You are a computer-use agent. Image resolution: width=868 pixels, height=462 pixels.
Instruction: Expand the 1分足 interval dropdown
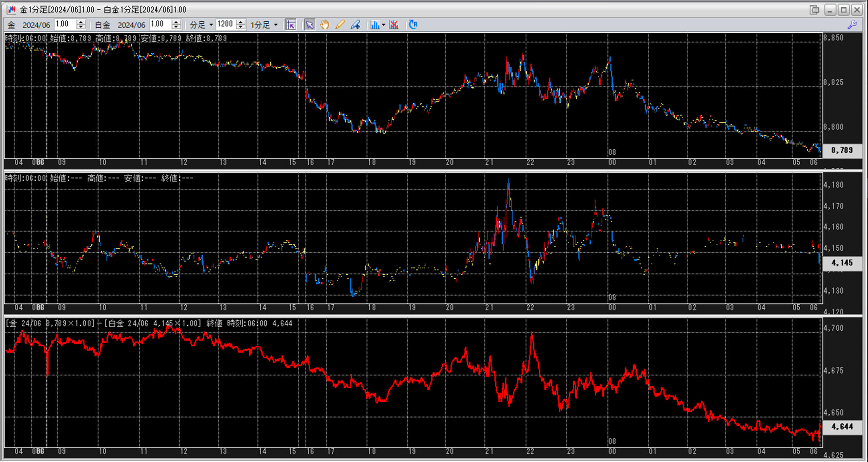(276, 25)
